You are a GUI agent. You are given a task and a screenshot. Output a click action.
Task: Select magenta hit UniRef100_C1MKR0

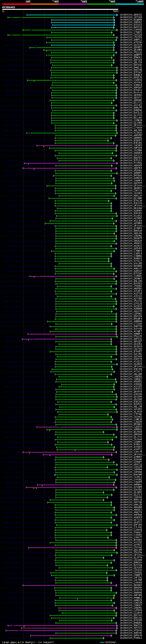click(x=131, y=276)
